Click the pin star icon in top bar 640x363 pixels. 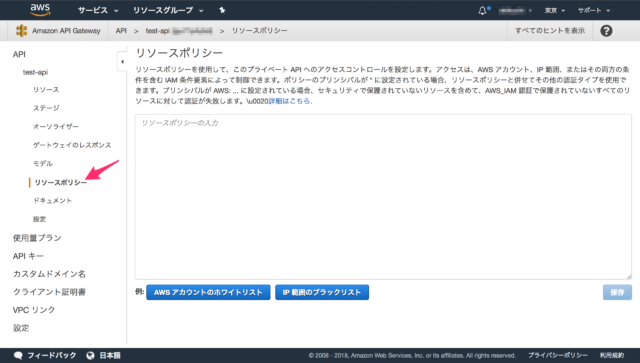point(222,10)
